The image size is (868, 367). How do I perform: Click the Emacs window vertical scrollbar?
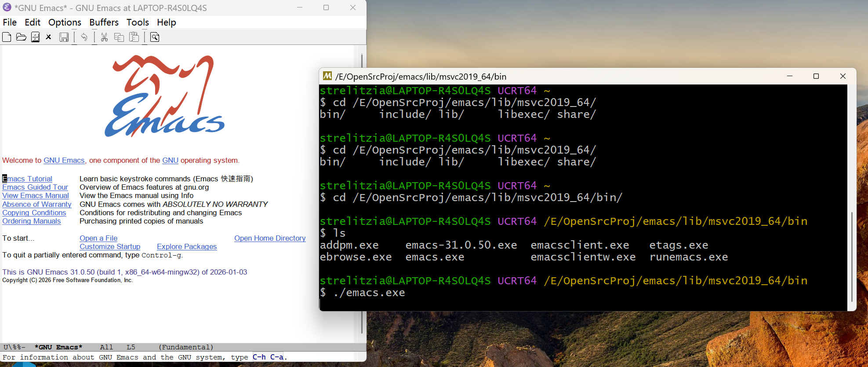coord(361,194)
